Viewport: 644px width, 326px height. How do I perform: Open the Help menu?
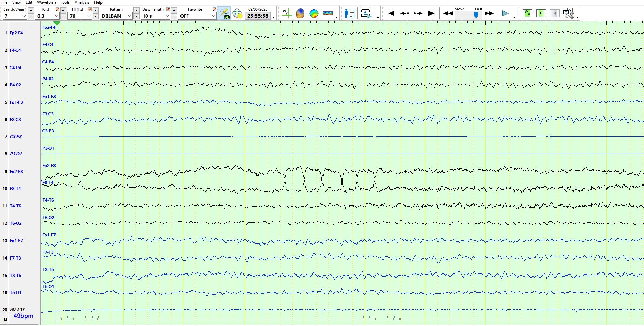coord(98,2)
